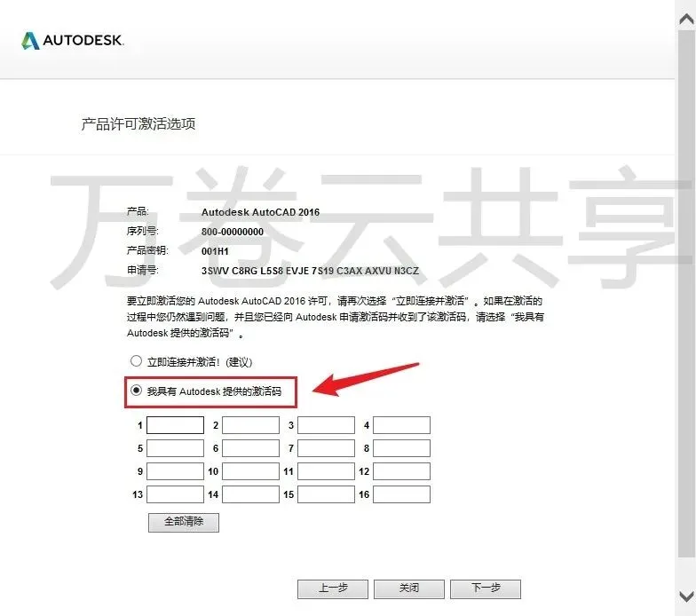This screenshot has height=616, width=696.
Task: Proceed with the 下一步 button
Action: point(486,589)
